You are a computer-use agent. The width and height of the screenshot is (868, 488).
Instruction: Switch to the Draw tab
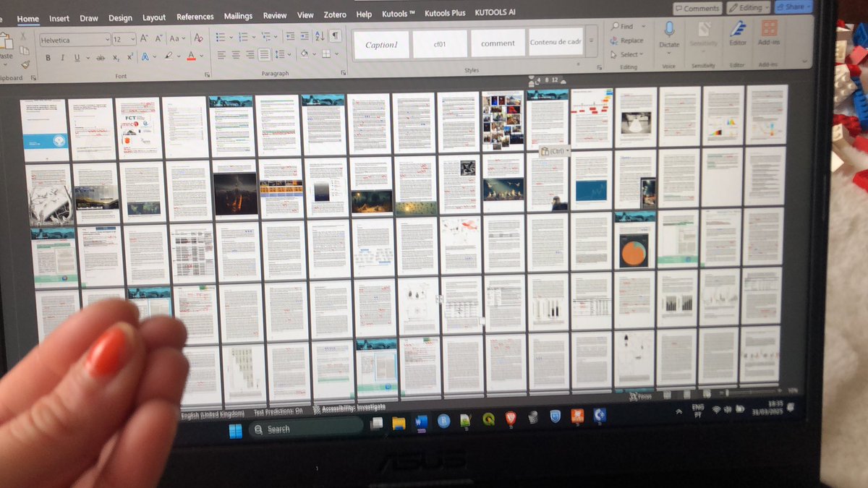click(89, 18)
